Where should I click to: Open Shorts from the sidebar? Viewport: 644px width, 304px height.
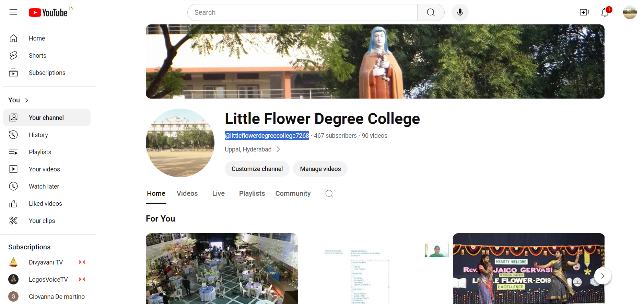(37, 56)
